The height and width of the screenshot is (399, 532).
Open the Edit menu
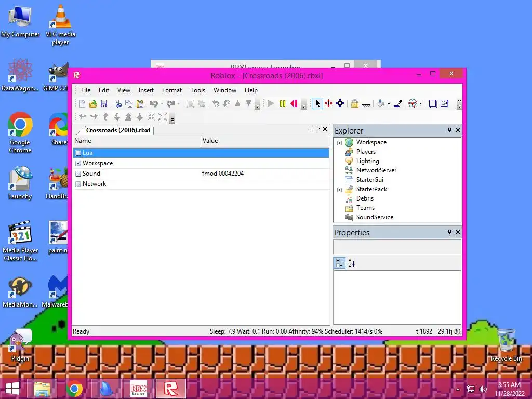[104, 90]
